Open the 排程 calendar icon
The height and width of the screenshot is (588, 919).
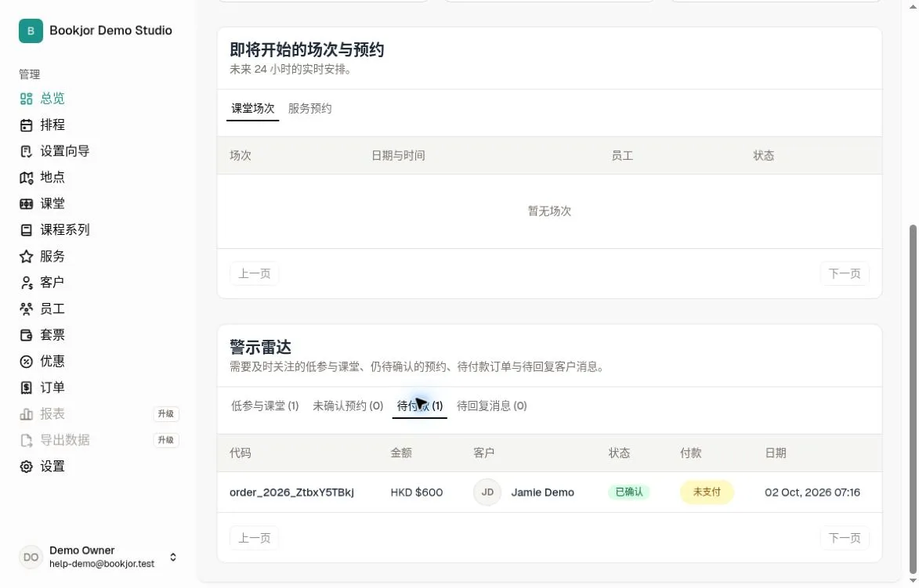pyautogui.click(x=27, y=125)
